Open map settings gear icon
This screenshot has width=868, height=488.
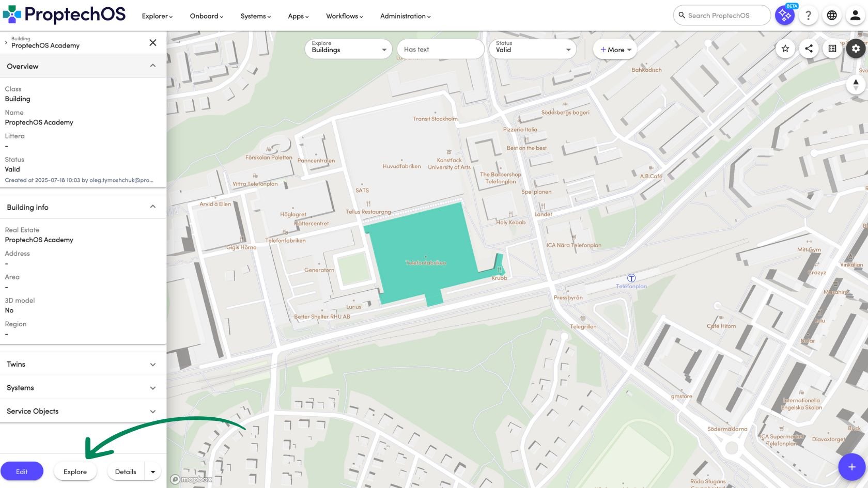point(856,49)
